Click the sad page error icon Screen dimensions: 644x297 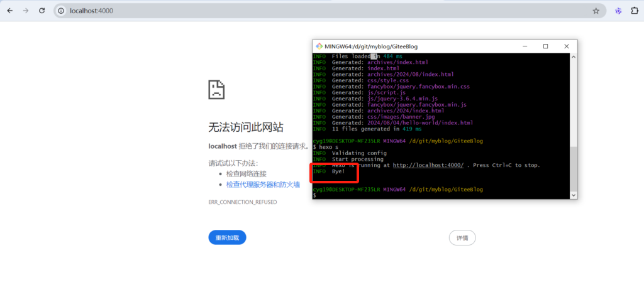click(x=216, y=89)
